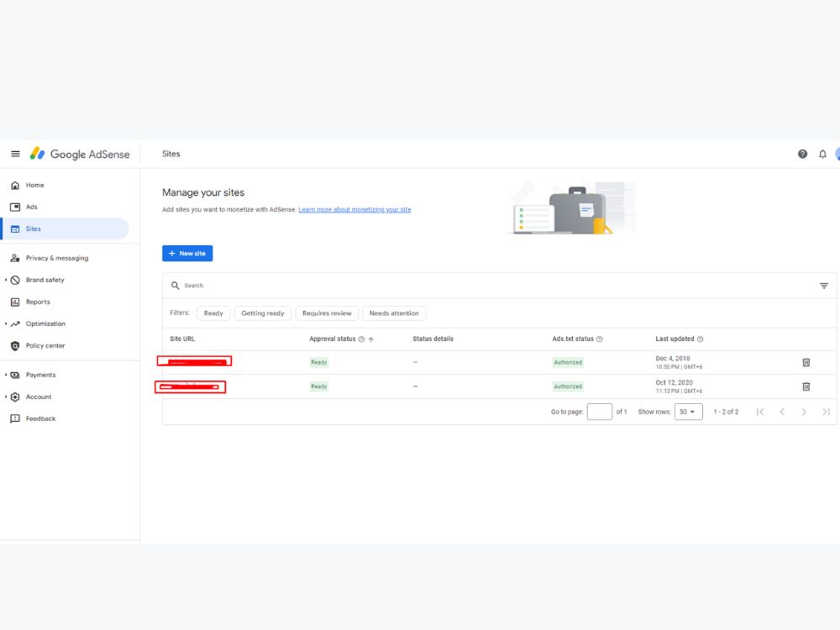The image size is (840, 630).
Task: Click the Reports icon
Action: [15, 302]
